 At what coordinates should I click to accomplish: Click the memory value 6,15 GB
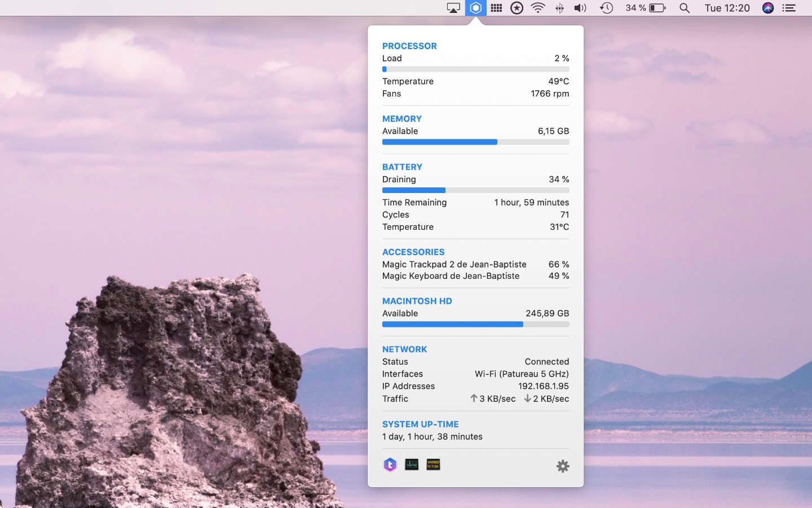[x=553, y=132]
